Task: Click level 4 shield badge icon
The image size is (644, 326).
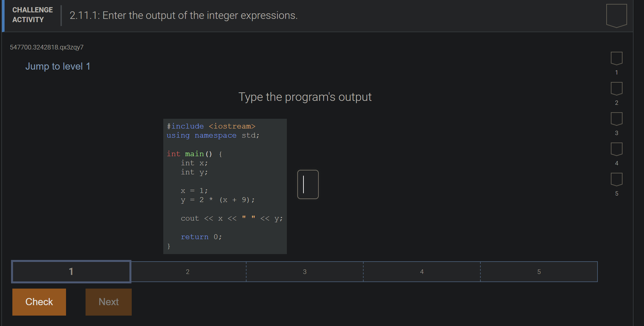Action: [616, 149]
